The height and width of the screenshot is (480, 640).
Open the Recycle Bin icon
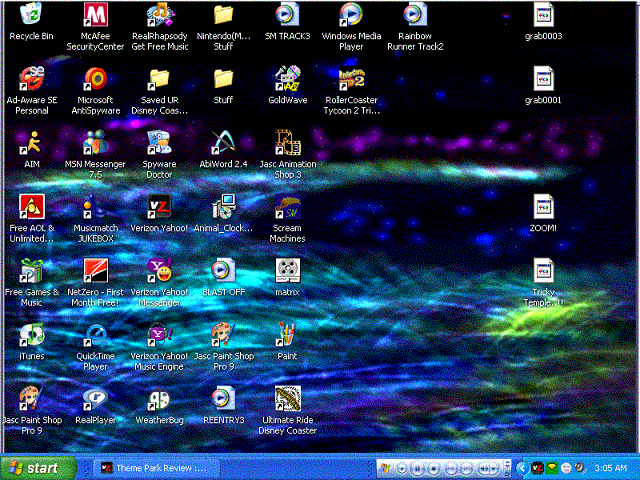31,22
